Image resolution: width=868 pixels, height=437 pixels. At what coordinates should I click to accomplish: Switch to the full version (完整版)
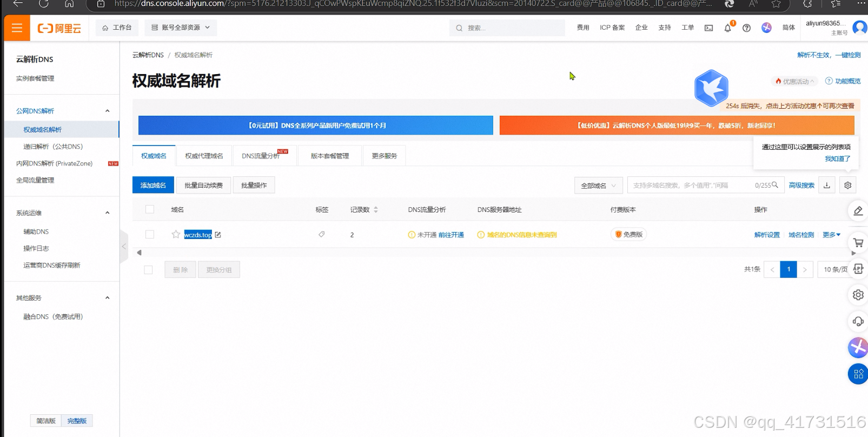[x=77, y=421]
